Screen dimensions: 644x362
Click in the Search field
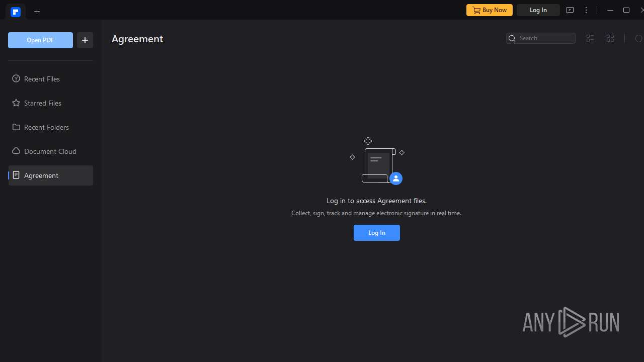(541, 38)
